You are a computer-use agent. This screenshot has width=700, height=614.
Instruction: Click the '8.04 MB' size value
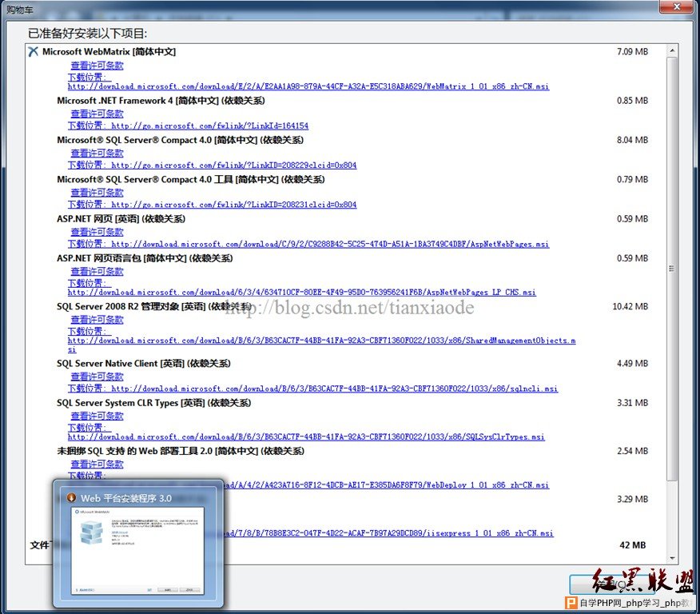tap(632, 140)
